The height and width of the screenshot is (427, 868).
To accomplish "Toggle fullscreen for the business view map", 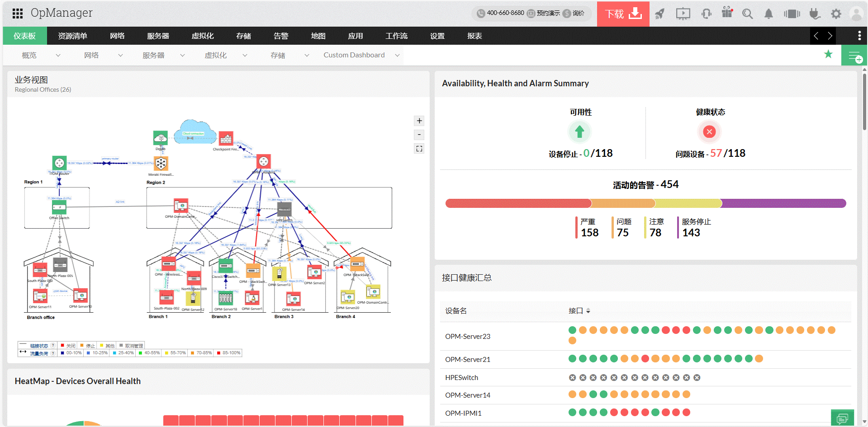I will pyautogui.click(x=419, y=149).
